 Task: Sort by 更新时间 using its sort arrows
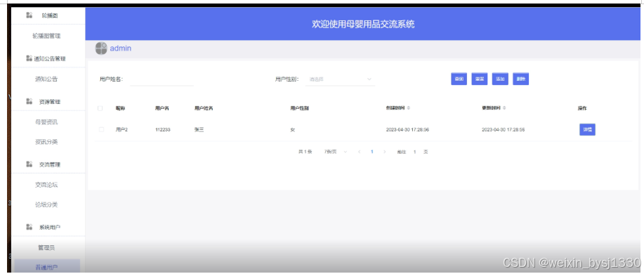(x=504, y=108)
